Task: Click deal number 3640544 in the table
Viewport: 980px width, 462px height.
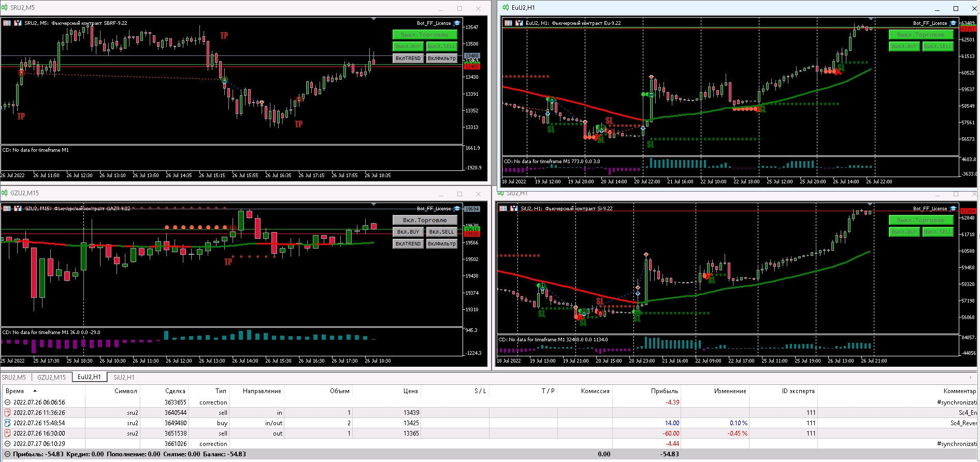Action: pos(176,413)
